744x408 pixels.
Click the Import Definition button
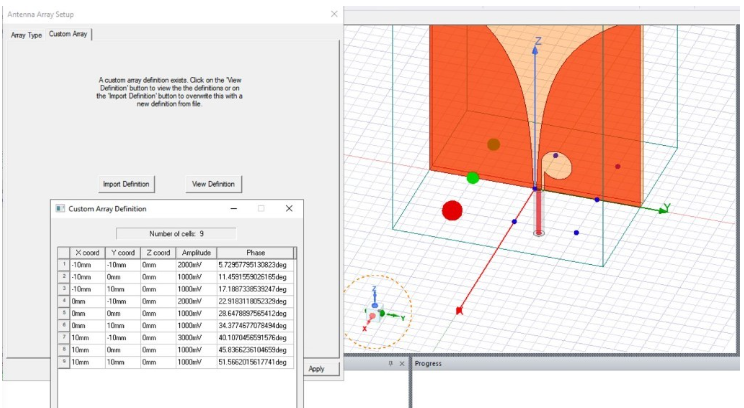click(126, 184)
